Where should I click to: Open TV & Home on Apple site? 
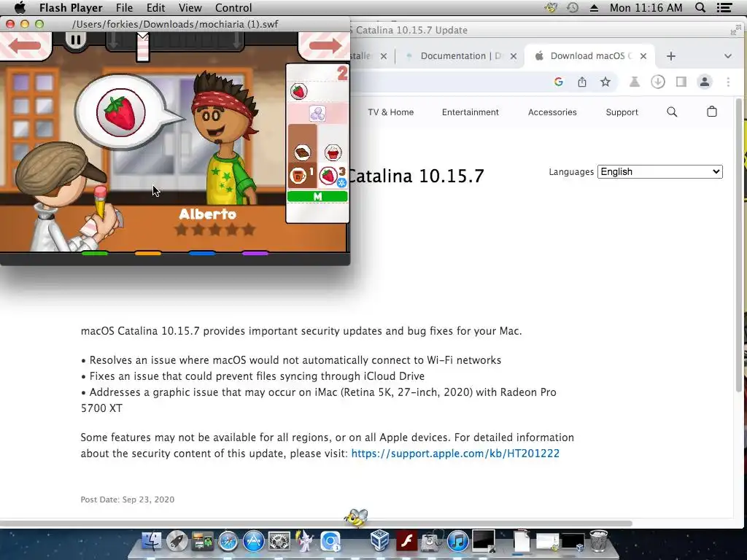click(x=391, y=112)
